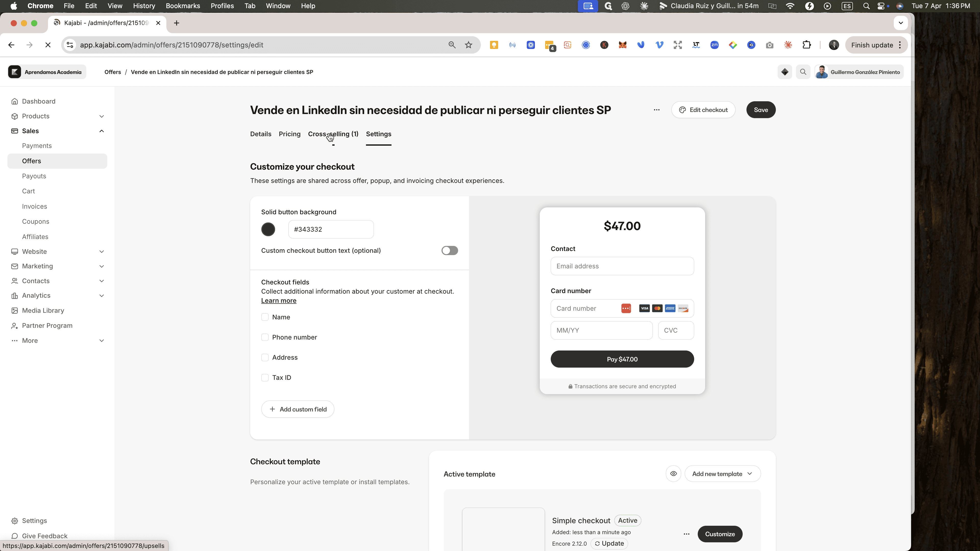
Task: Stop page loading with X button
Action: click(48, 45)
